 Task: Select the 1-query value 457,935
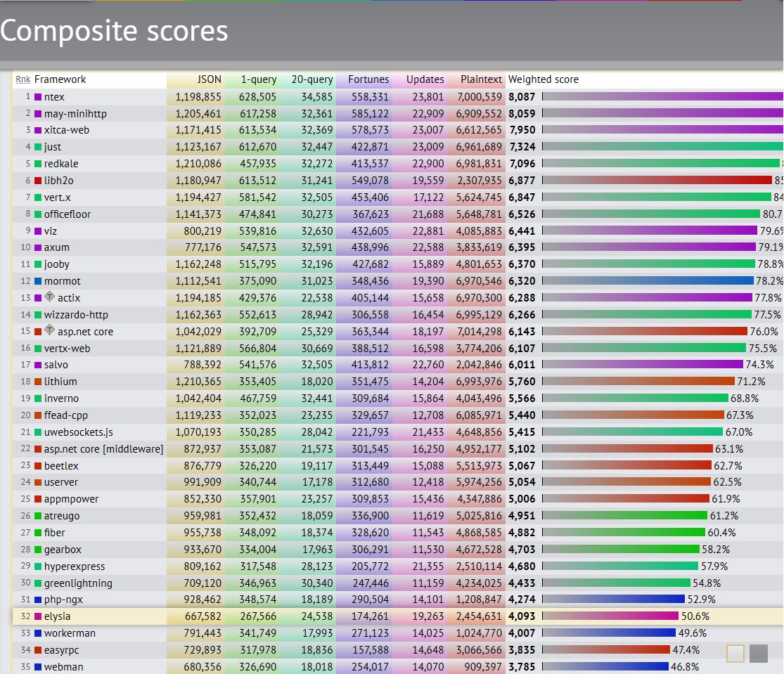[x=257, y=164]
